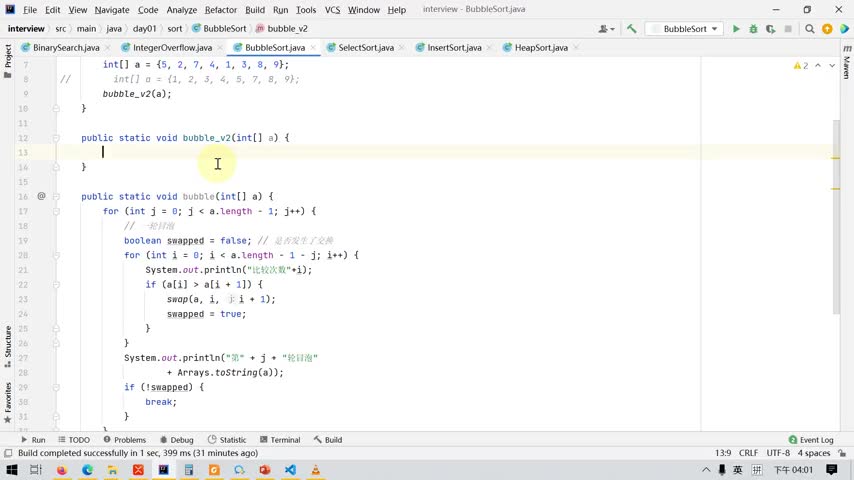854x480 pixels.
Task: Switch to IntegerOverflow.java tab
Action: 172,48
